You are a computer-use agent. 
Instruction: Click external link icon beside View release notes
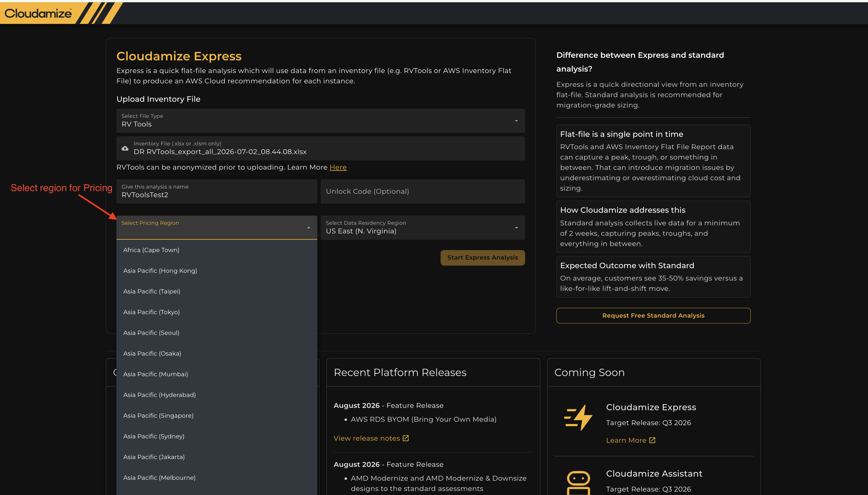click(406, 438)
